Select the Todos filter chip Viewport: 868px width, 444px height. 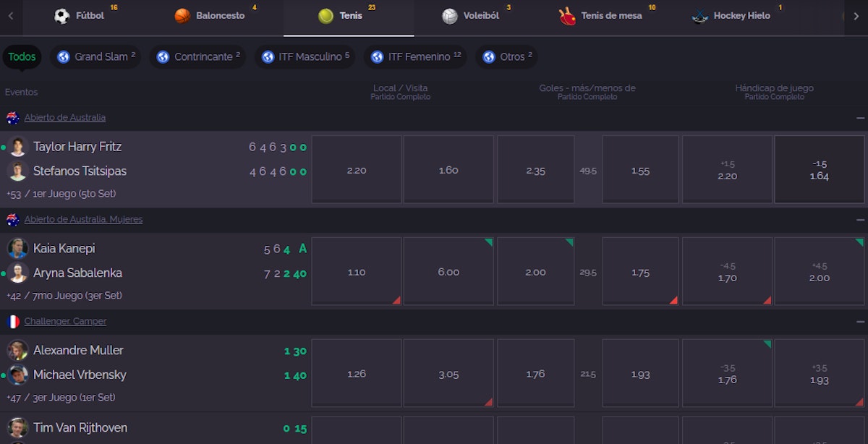point(22,57)
